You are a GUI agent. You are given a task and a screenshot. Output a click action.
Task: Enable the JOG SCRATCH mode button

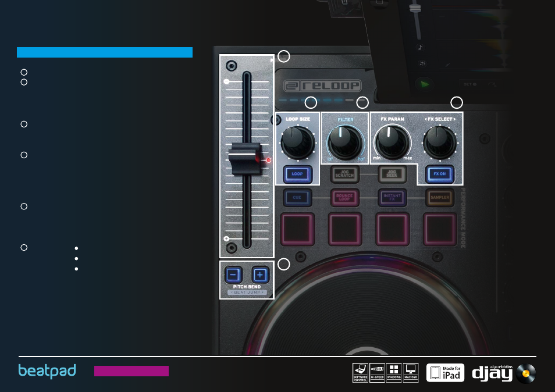pyautogui.click(x=345, y=174)
